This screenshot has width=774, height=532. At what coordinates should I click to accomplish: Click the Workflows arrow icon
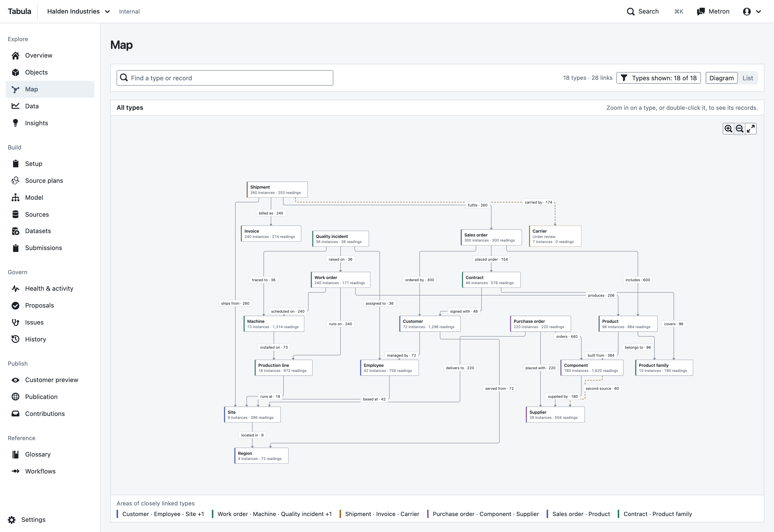point(15,471)
